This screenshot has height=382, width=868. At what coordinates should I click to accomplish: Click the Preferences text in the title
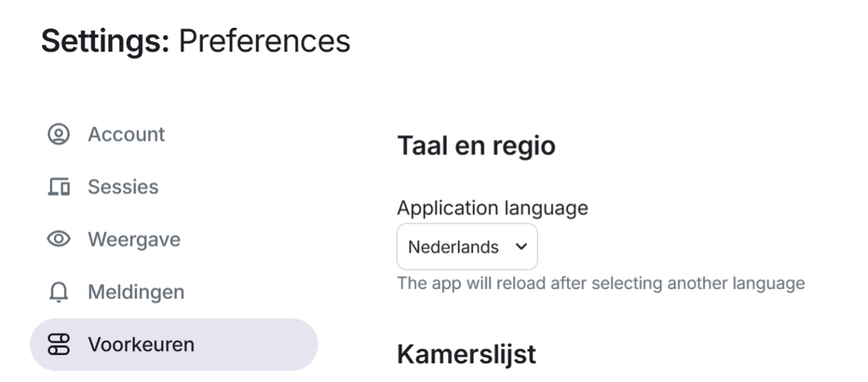click(x=265, y=41)
